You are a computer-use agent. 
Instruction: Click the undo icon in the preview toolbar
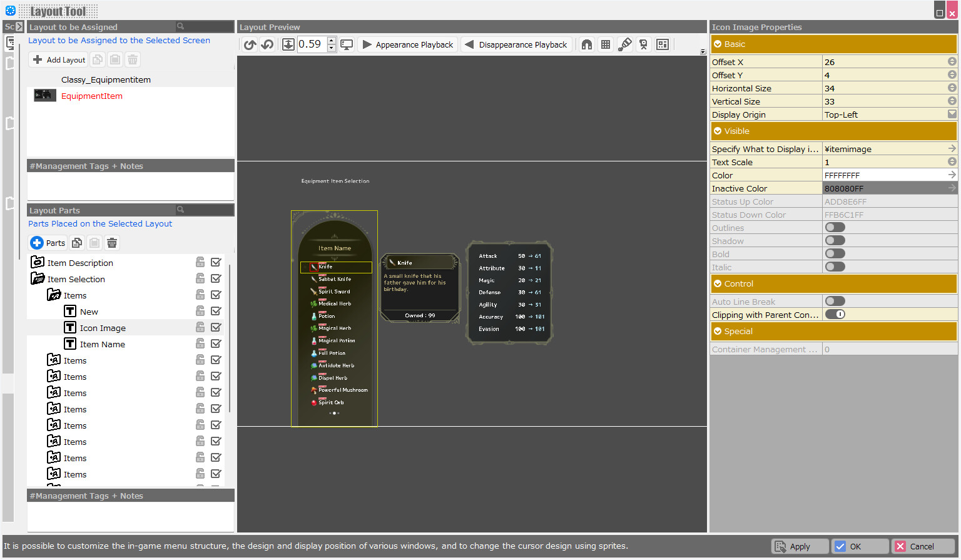point(267,44)
